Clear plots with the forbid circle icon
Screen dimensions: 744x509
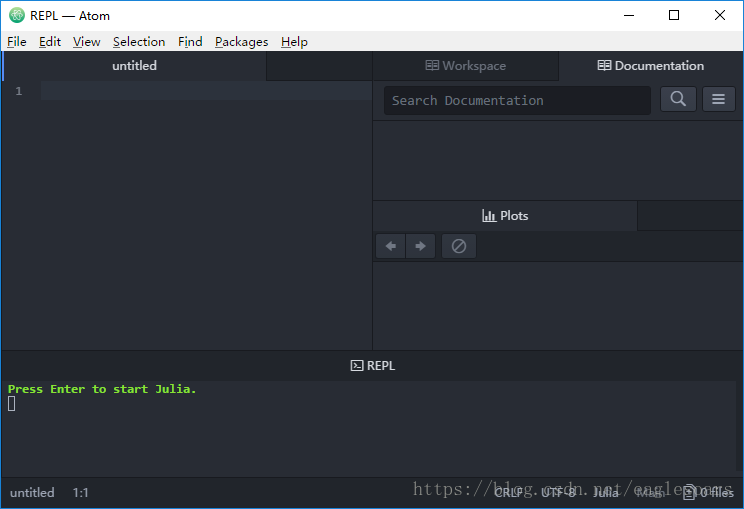[x=458, y=246]
